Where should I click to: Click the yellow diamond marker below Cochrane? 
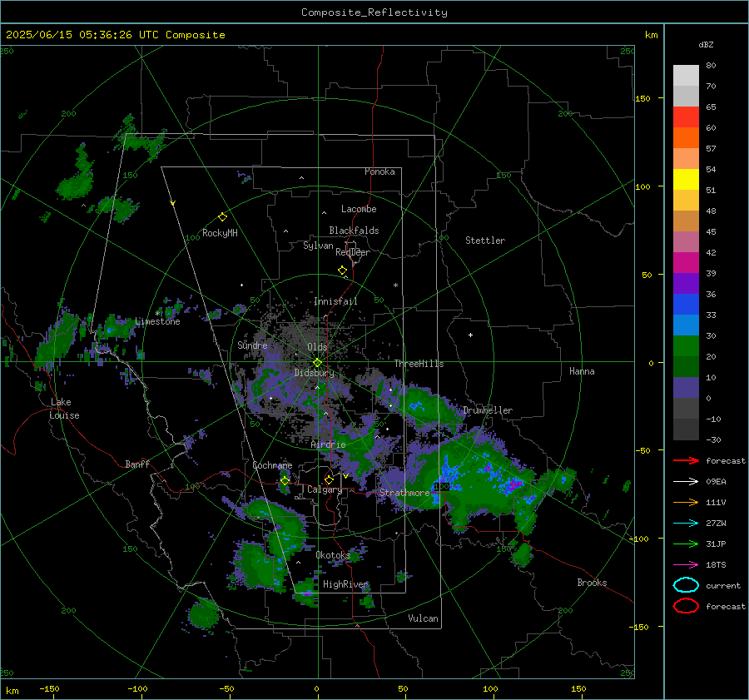[x=285, y=480]
